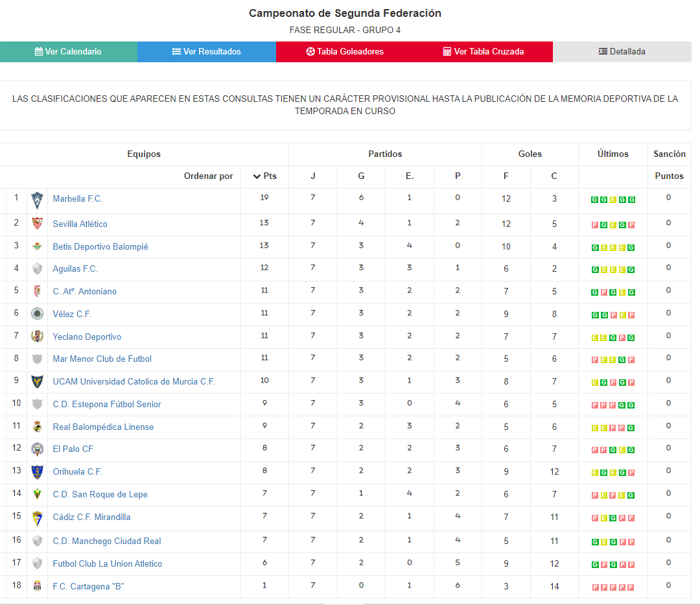700x605 pixels.
Task: Click the F.C. Cartagena B crest
Action: [38, 586]
